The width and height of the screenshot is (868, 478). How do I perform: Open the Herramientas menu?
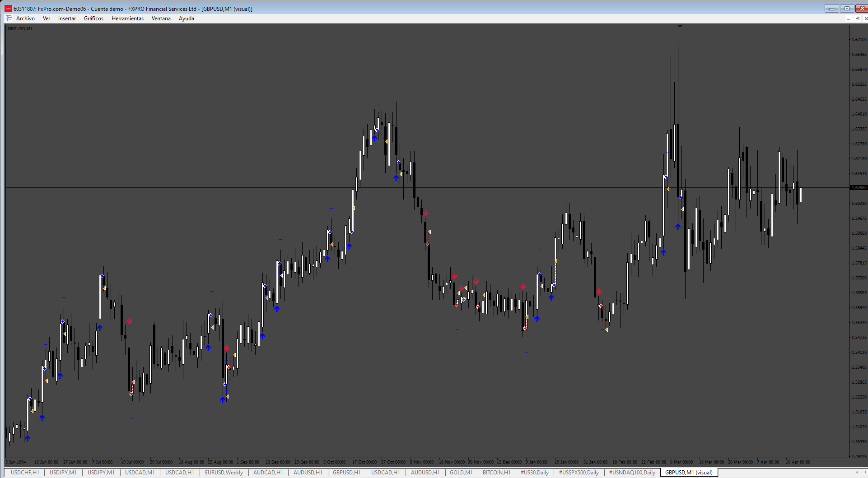tap(127, 19)
